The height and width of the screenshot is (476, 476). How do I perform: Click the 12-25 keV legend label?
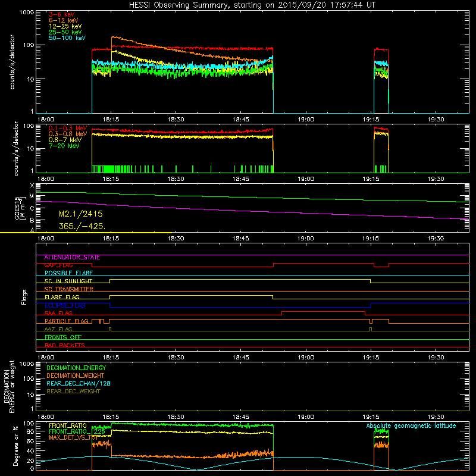(65, 26)
